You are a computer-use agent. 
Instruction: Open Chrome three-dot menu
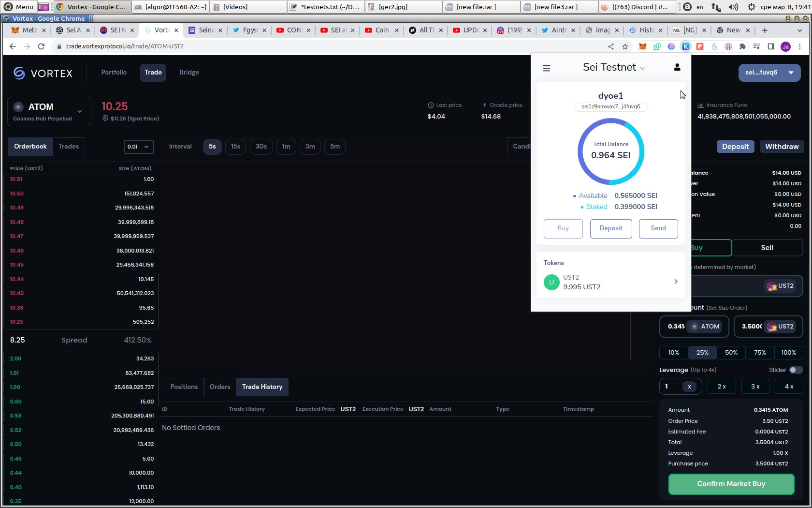click(x=800, y=46)
